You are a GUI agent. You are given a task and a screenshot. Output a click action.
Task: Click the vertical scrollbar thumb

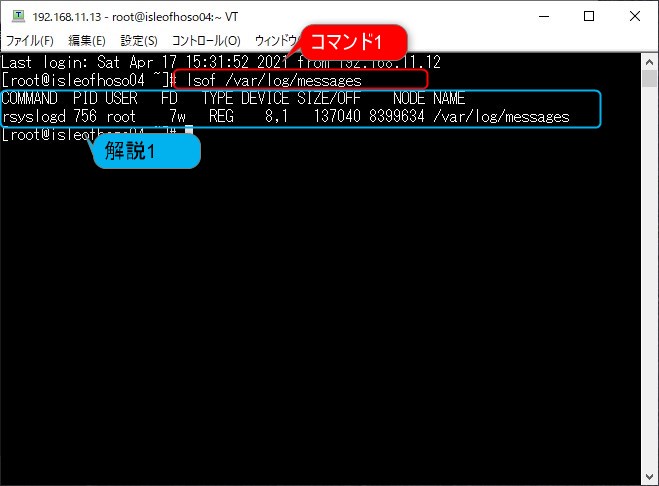click(649, 79)
